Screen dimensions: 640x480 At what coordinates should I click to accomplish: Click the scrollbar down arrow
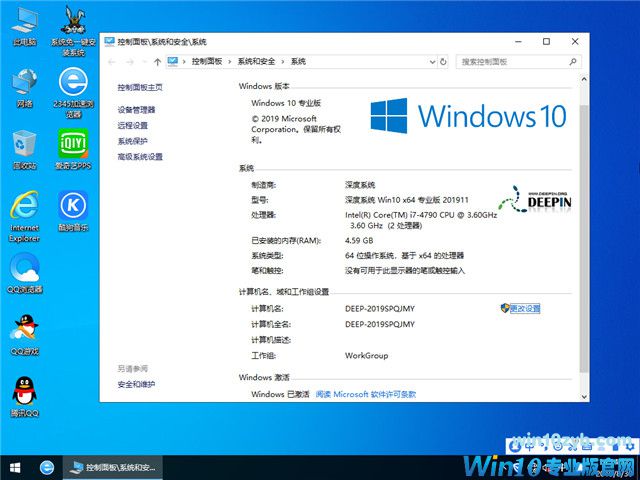pyautogui.click(x=584, y=396)
